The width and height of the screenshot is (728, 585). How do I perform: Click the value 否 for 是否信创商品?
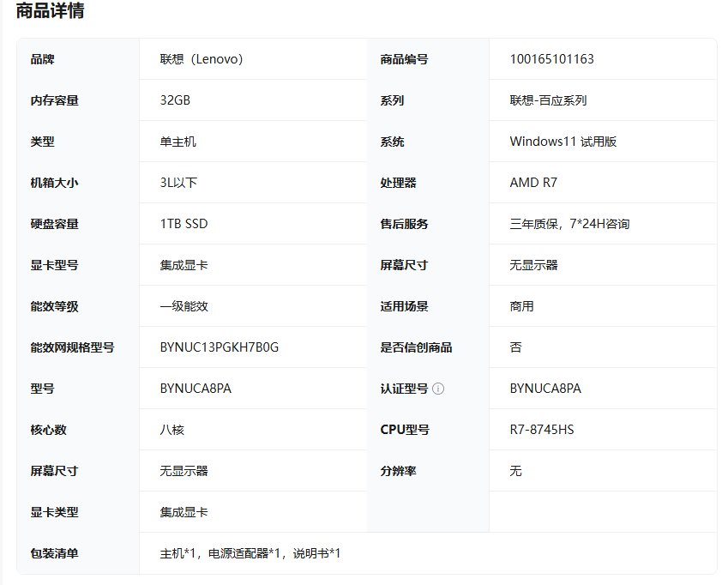516,347
